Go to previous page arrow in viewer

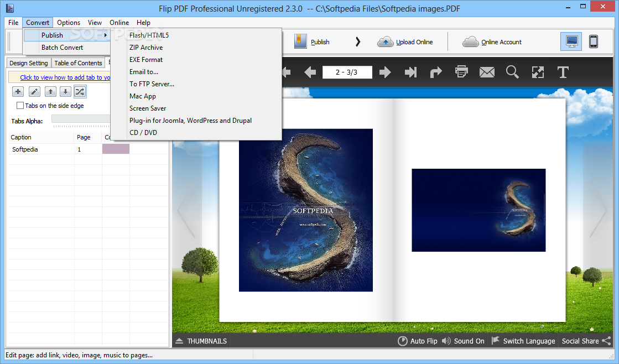point(310,72)
